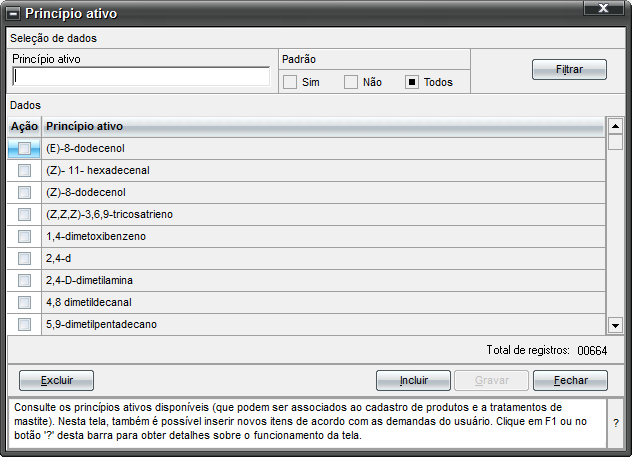Toggle the Todos option under Padrão
632x457 pixels.
point(412,82)
